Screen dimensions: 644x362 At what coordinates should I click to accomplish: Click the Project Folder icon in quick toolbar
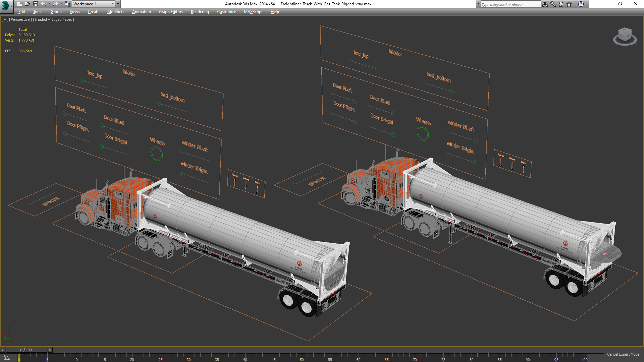[x=67, y=4]
